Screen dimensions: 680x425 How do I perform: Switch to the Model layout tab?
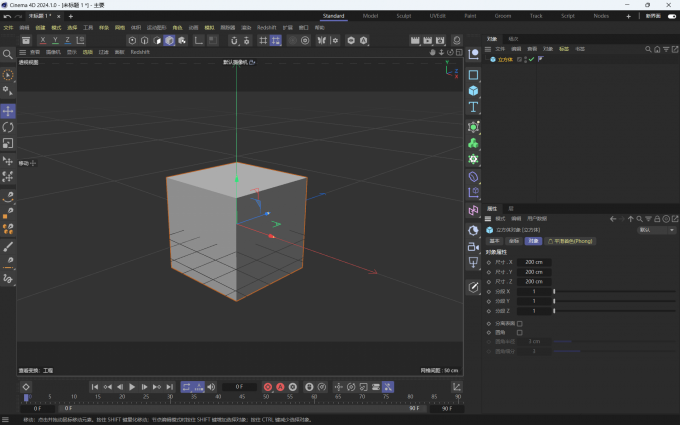370,16
